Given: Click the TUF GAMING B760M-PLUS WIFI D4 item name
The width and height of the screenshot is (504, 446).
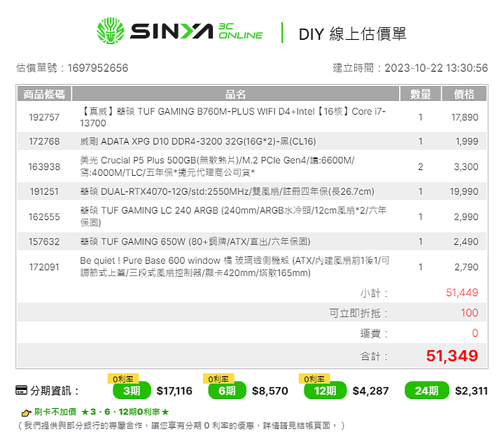Looking at the screenshot, I should [232, 117].
